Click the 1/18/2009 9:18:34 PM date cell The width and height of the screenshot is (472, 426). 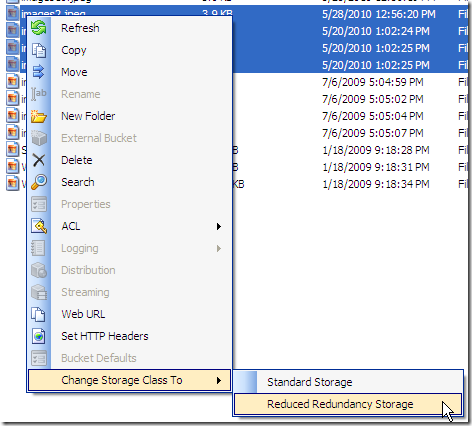tap(376, 184)
